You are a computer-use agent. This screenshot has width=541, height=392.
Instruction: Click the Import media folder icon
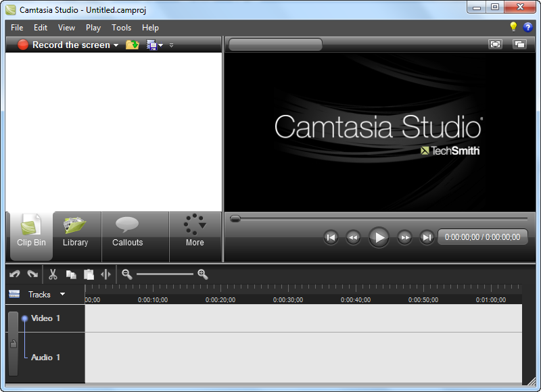(x=132, y=45)
